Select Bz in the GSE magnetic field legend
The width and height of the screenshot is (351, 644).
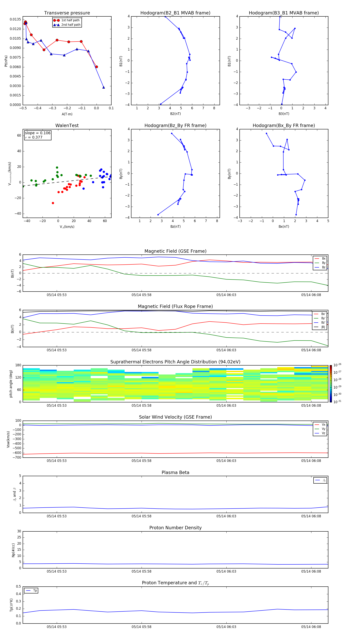tap(320, 267)
